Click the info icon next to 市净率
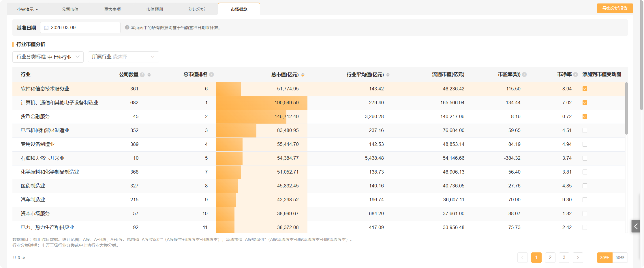Screen dimensions: 644x268 575,75
